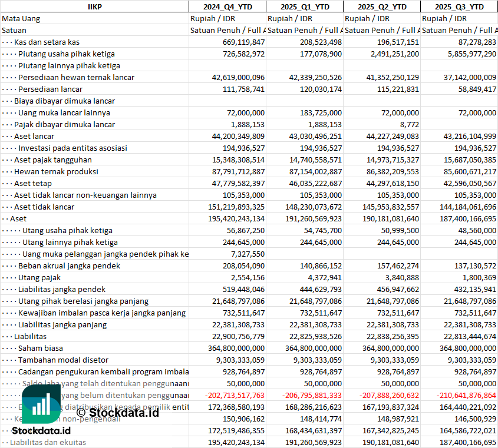Select the IIKP header cell
This screenshot has height=448, width=498.
point(94,6)
